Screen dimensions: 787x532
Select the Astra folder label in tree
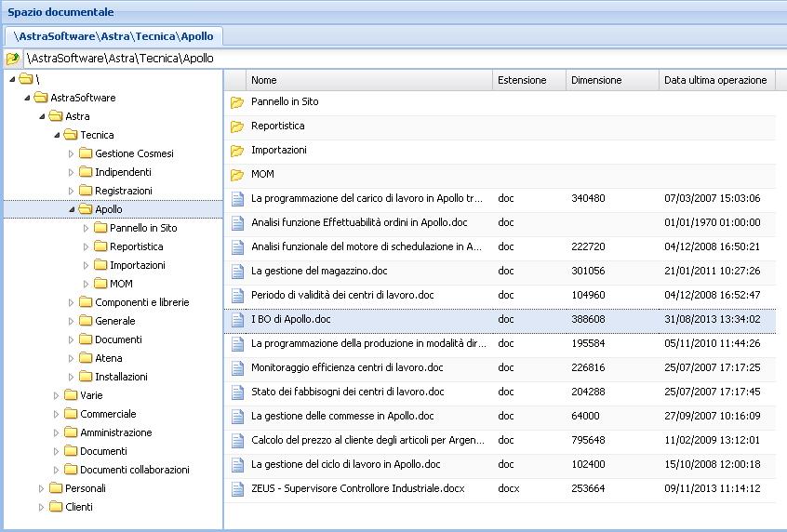tap(77, 116)
